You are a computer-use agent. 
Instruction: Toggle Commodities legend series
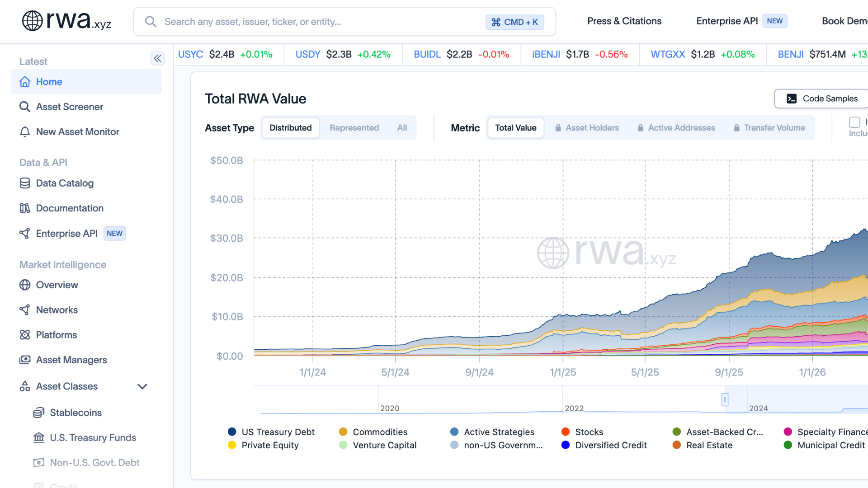point(373,432)
